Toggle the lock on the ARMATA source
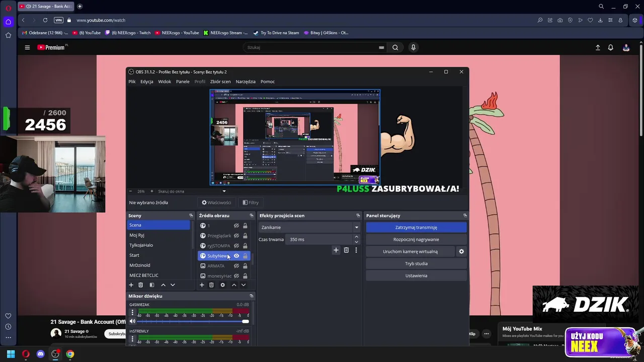This screenshot has width=644, height=362. 245,266
